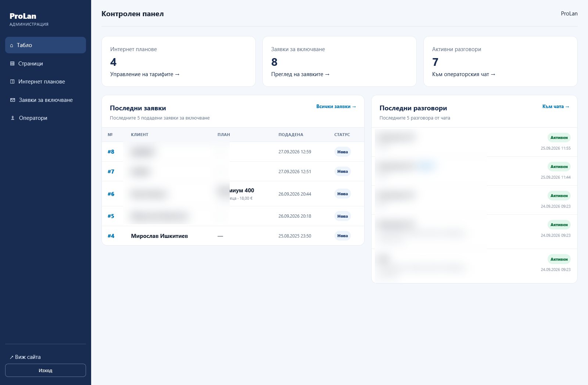
Task: Click the date 26.09.2026 20:44
Action: coord(295,194)
